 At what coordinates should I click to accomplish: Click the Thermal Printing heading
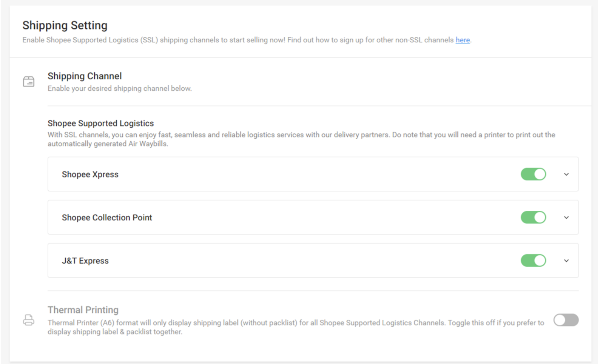pos(83,310)
